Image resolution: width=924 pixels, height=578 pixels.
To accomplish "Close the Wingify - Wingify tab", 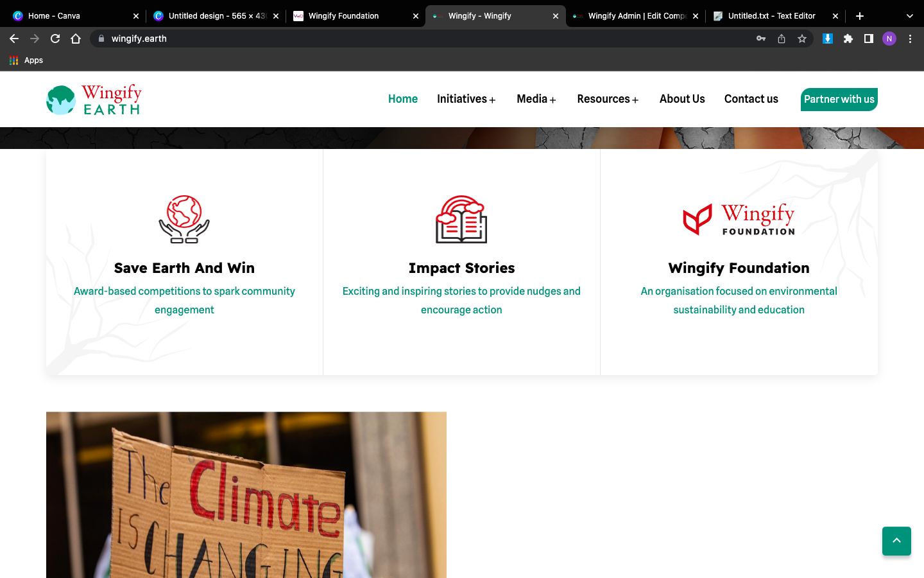I will 556,16.
